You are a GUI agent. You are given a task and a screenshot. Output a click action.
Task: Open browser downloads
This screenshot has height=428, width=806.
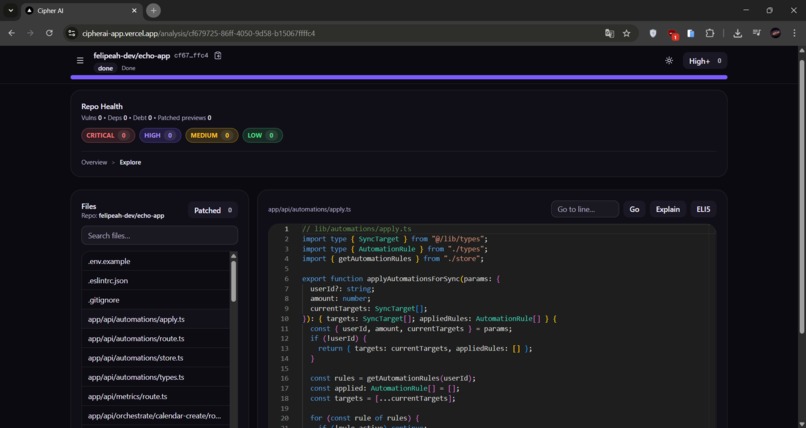pos(737,33)
